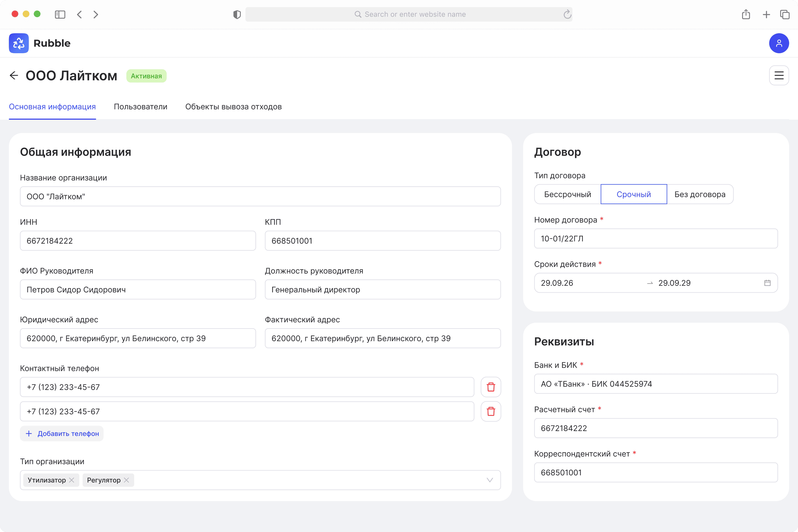The image size is (798, 532).
Task: Click the privacy shield icon
Action: point(237,14)
